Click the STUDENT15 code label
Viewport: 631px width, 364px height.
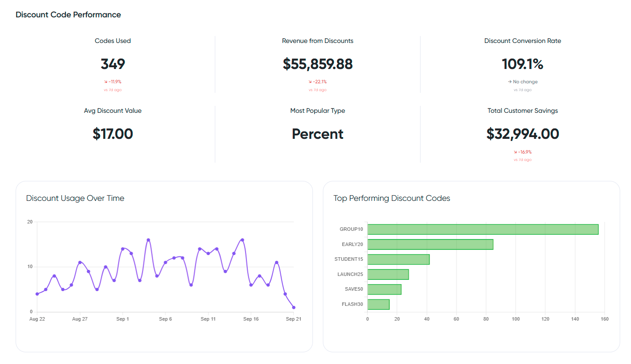(349, 259)
